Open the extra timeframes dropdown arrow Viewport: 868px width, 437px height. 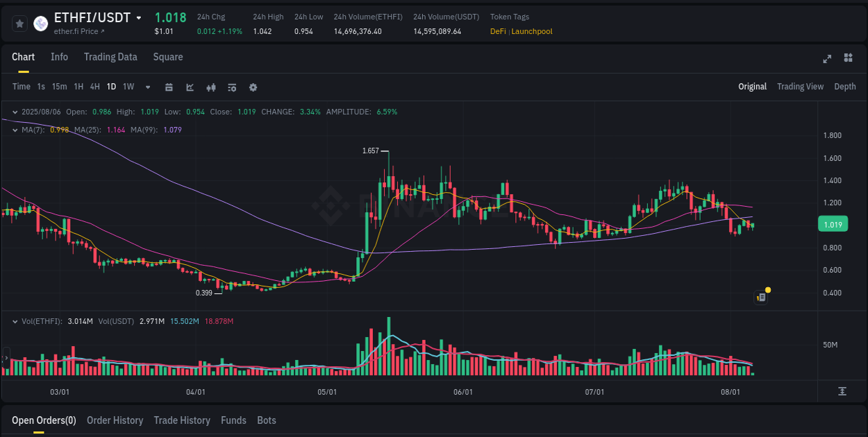[x=147, y=87]
